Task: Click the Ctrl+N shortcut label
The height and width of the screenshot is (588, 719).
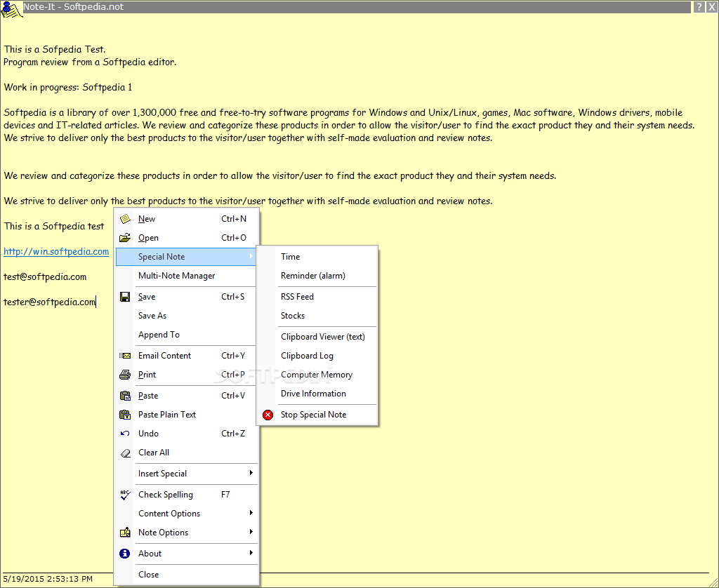Action: click(x=234, y=219)
